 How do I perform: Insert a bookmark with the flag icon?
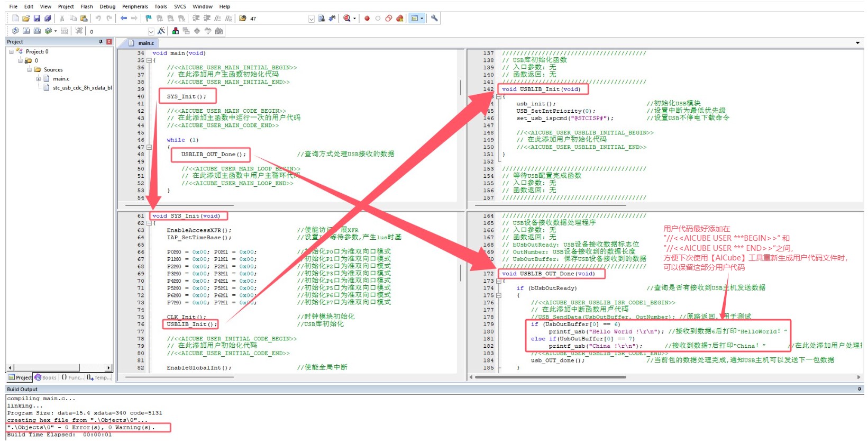pos(149,18)
